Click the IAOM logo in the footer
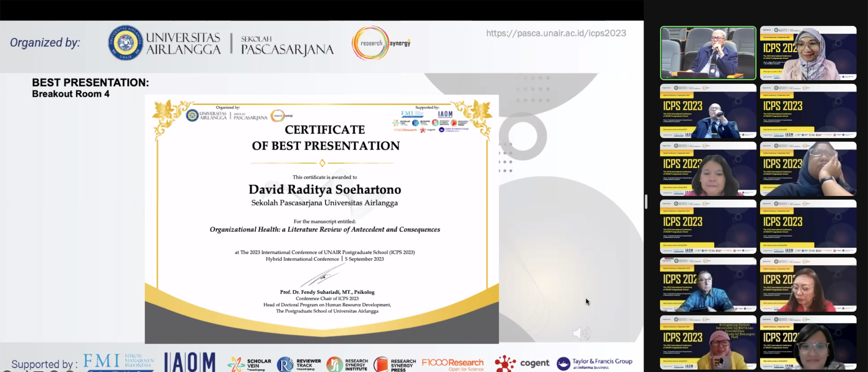Screen dimensions: 868x372 (190, 362)
